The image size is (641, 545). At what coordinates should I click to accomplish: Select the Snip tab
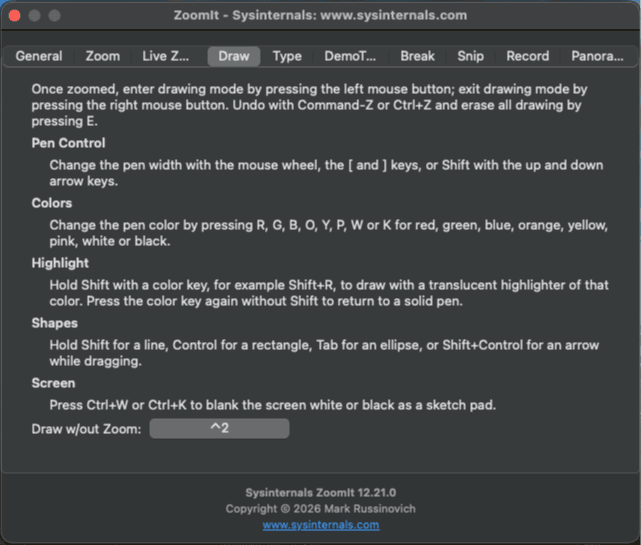471,56
